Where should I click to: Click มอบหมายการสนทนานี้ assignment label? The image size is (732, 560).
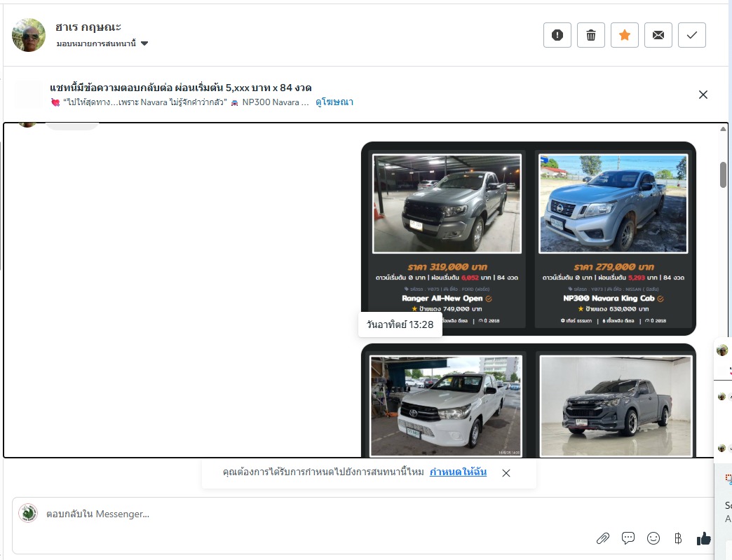tap(96, 43)
